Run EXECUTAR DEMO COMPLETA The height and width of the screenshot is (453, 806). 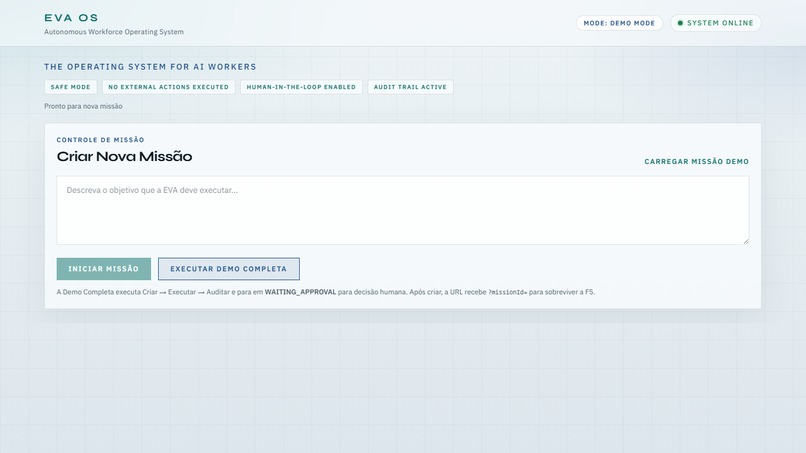click(x=229, y=269)
